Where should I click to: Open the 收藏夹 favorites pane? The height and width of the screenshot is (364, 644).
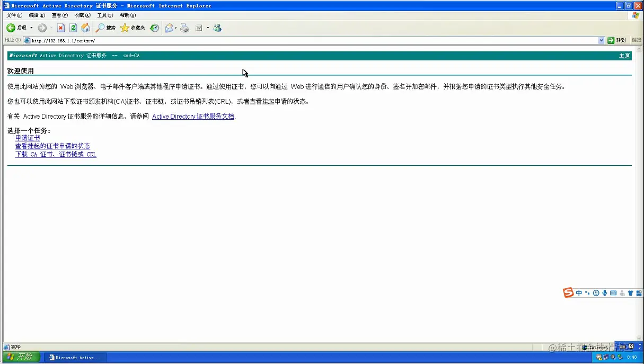point(133,28)
